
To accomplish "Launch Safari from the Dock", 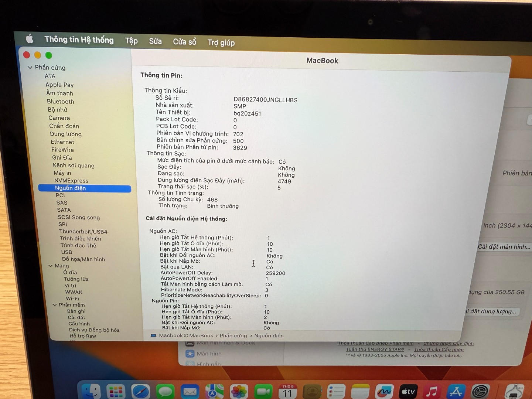I will click(x=140, y=392).
